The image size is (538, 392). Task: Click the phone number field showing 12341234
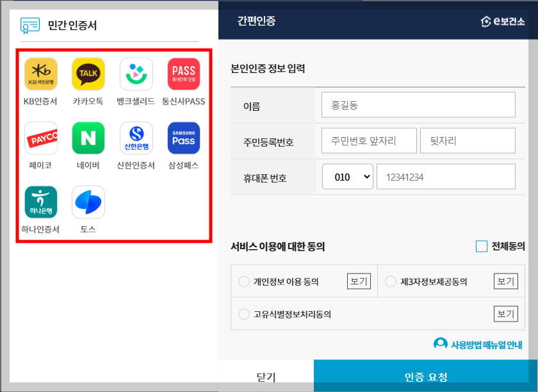[446, 177]
